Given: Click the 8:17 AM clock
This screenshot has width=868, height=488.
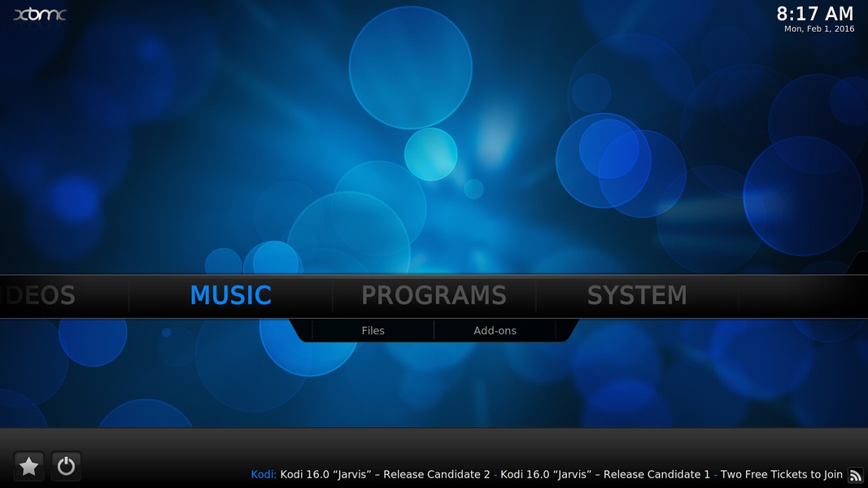Looking at the screenshot, I should pyautogui.click(x=815, y=13).
